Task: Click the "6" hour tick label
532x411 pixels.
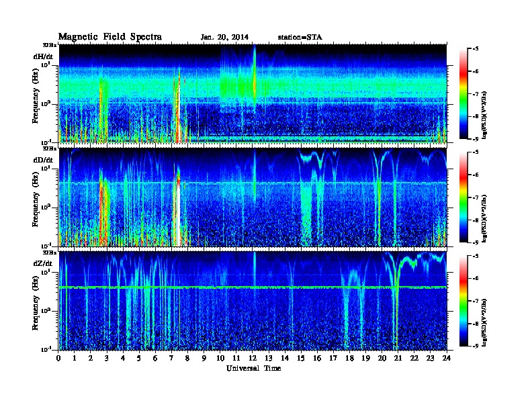Action: click(155, 359)
